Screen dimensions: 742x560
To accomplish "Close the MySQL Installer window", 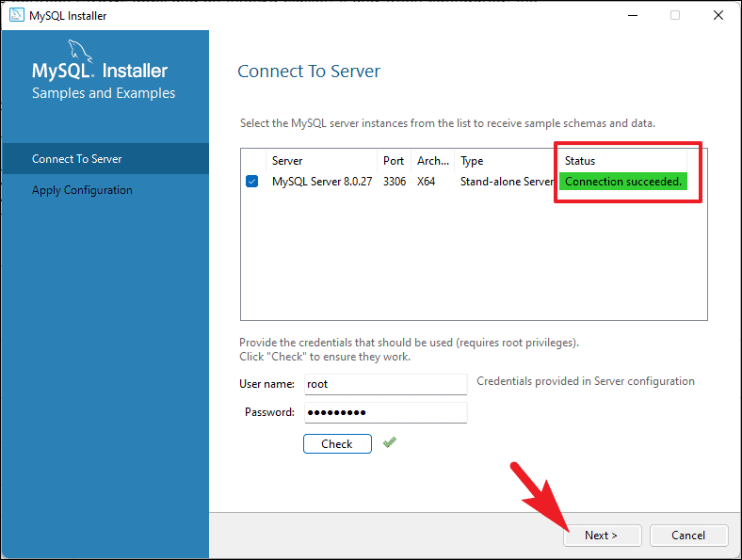I will coord(718,15).
